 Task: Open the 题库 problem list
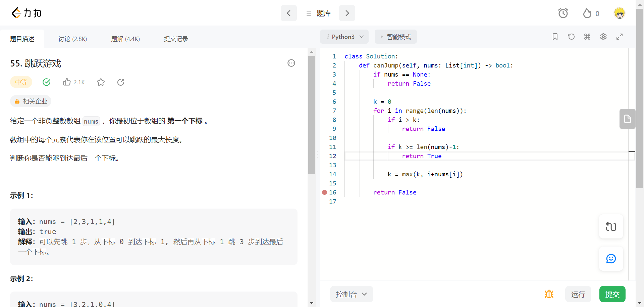point(318,13)
